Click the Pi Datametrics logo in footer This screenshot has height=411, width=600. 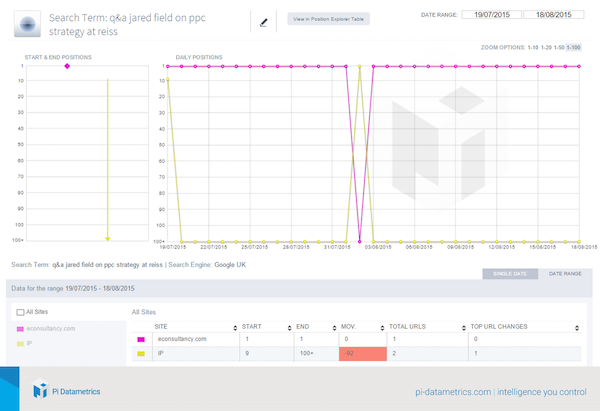[x=67, y=390]
